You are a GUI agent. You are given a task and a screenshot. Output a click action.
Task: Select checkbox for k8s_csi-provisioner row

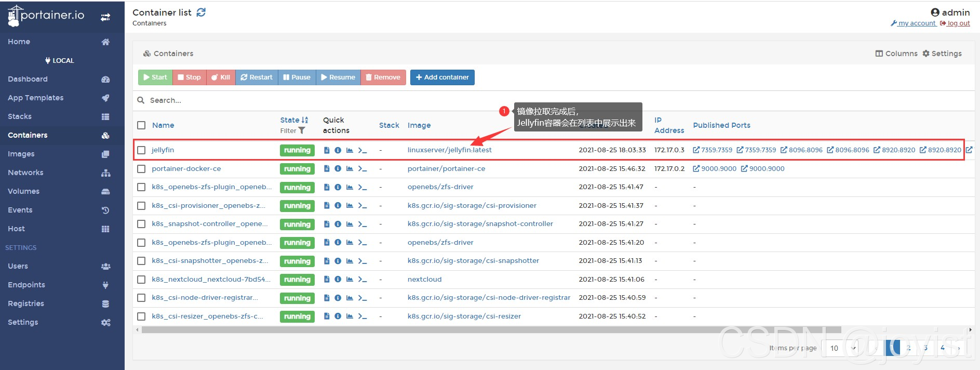(141, 206)
